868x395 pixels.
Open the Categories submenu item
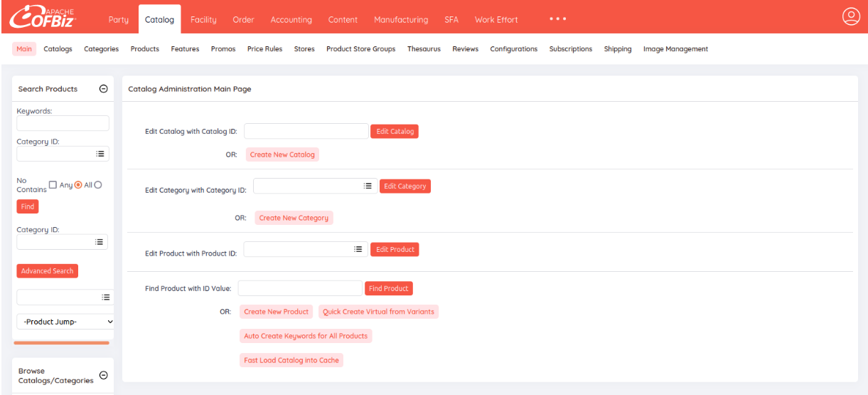(x=101, y=49)
